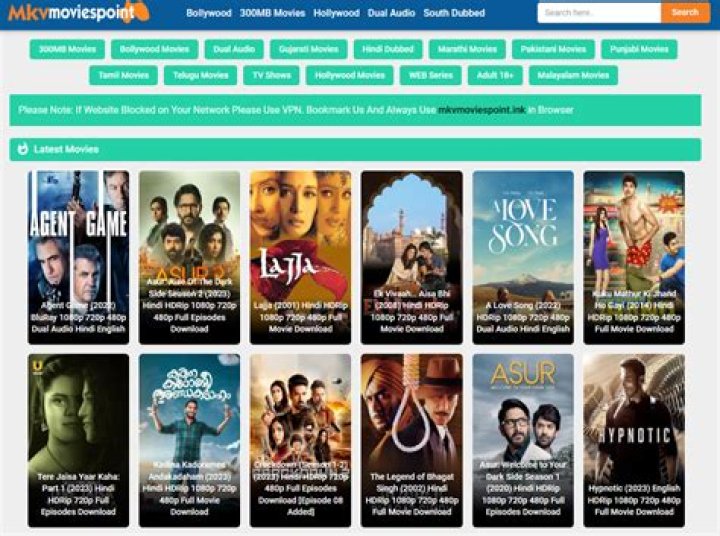
Task: Open the Lajja (2001) movie thumbnail
Action: tap(300, 257)
